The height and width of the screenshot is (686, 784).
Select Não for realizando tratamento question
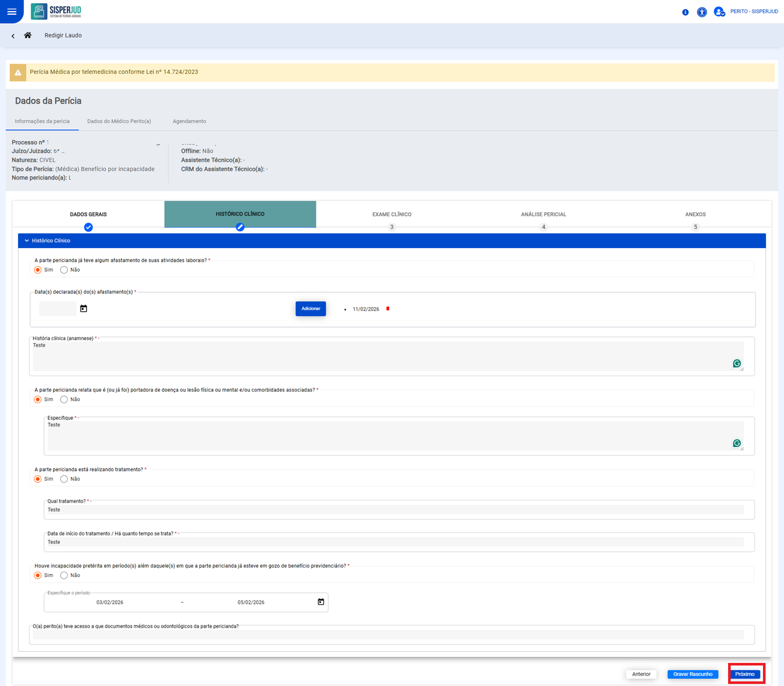click(64, 479)
